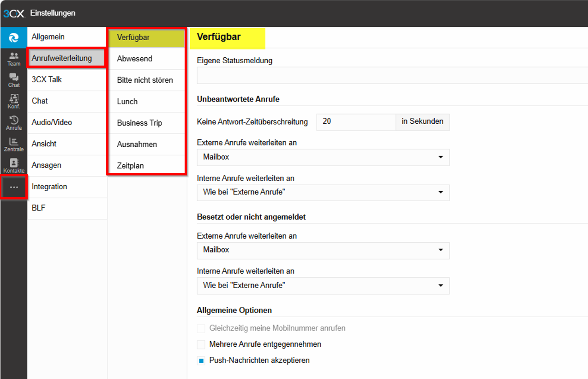Uncheck Push-Nachrichten akzeptieren
This screenshot has height=379, width=588.
pos(201,361)
